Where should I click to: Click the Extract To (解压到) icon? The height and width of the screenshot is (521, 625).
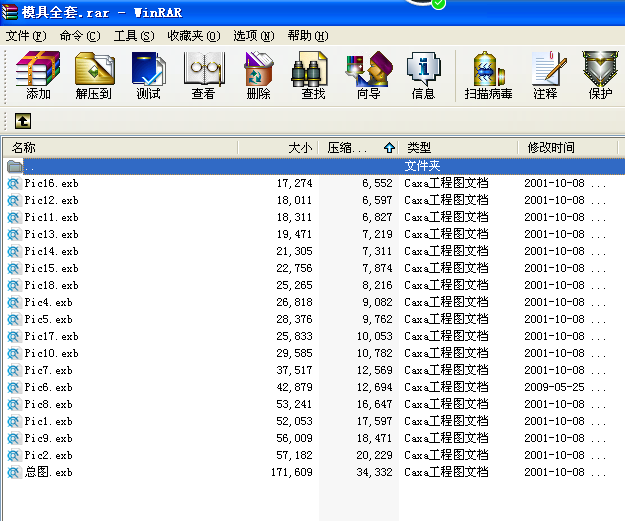tap(94, 75)
